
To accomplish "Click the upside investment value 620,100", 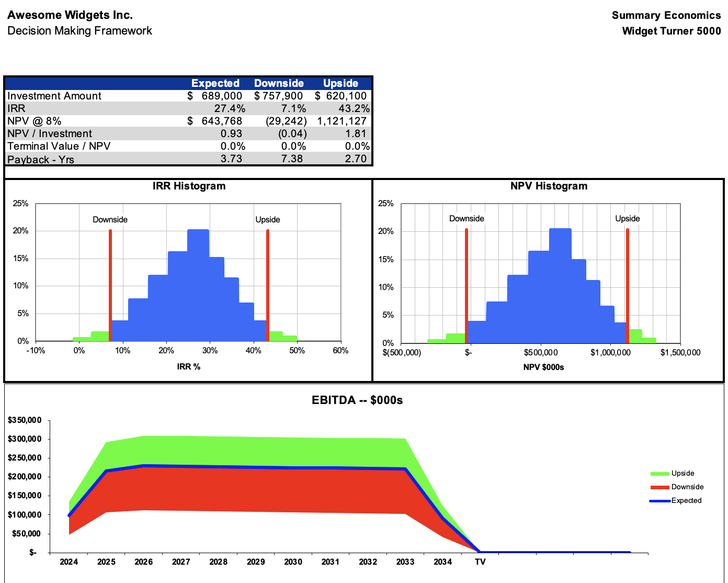I will (x=346, y=96).
